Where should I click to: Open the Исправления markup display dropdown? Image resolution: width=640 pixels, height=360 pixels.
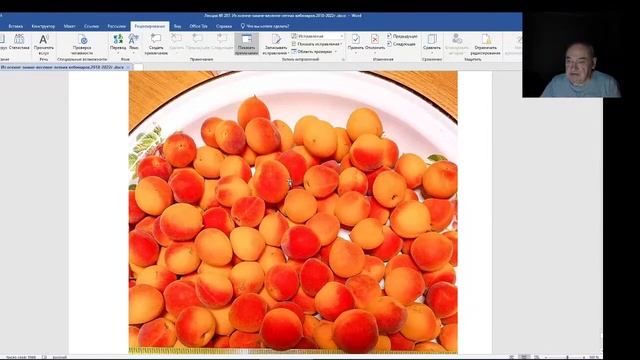pyautogui.click(x=318, y=36)
